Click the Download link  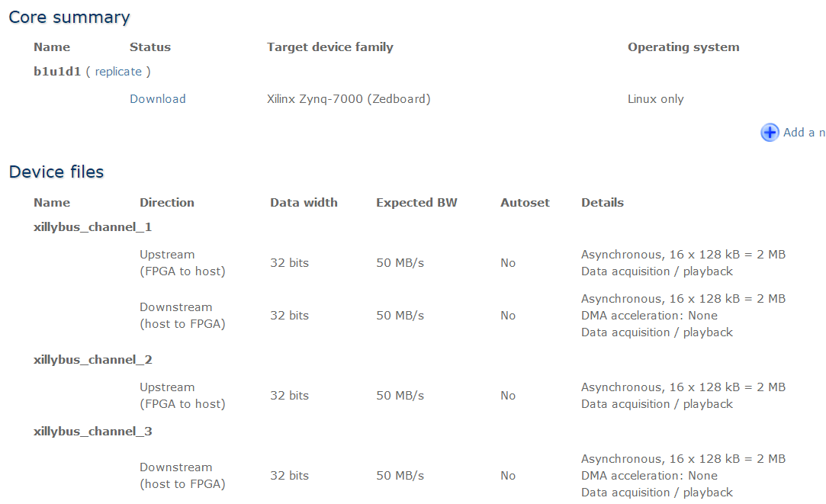pyautogui.click(x=158, y=99)
